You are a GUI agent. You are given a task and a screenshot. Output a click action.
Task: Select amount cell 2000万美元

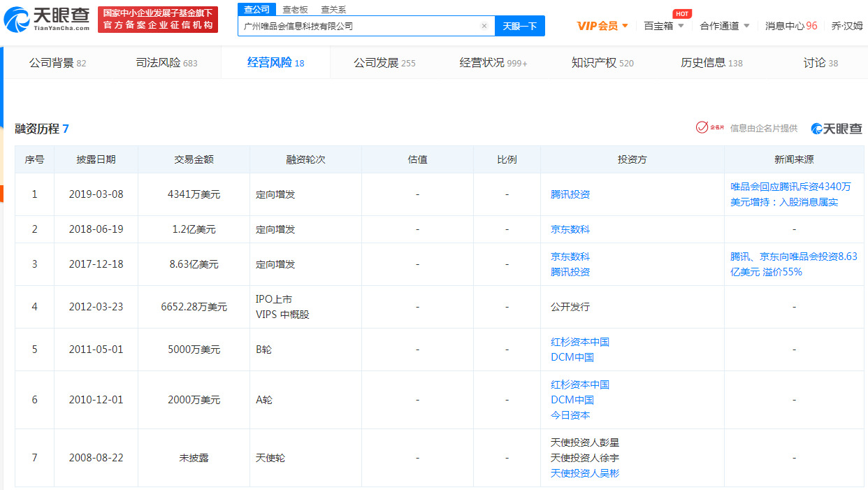tap(194, 400)
